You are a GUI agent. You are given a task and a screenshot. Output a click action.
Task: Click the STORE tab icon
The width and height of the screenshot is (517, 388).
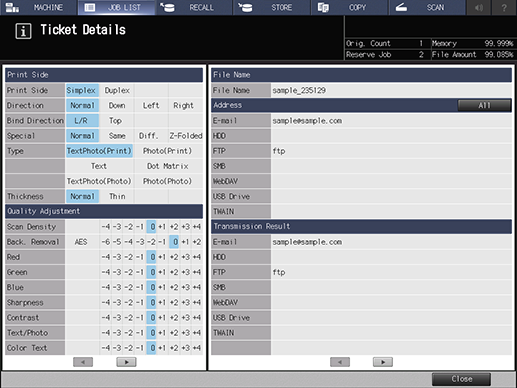245,7
